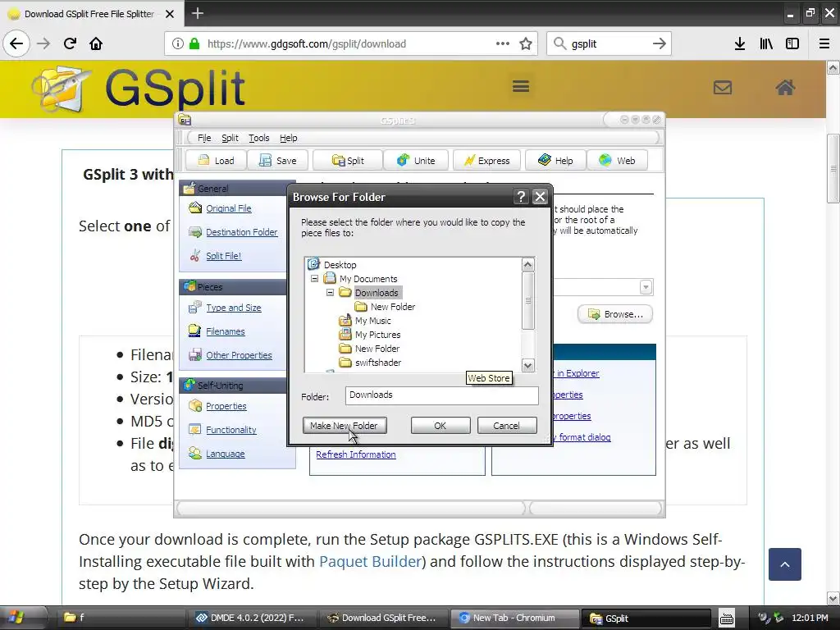Open the File menu in GSplit
The width and height of the screenshot is (840, 630).
204,138
